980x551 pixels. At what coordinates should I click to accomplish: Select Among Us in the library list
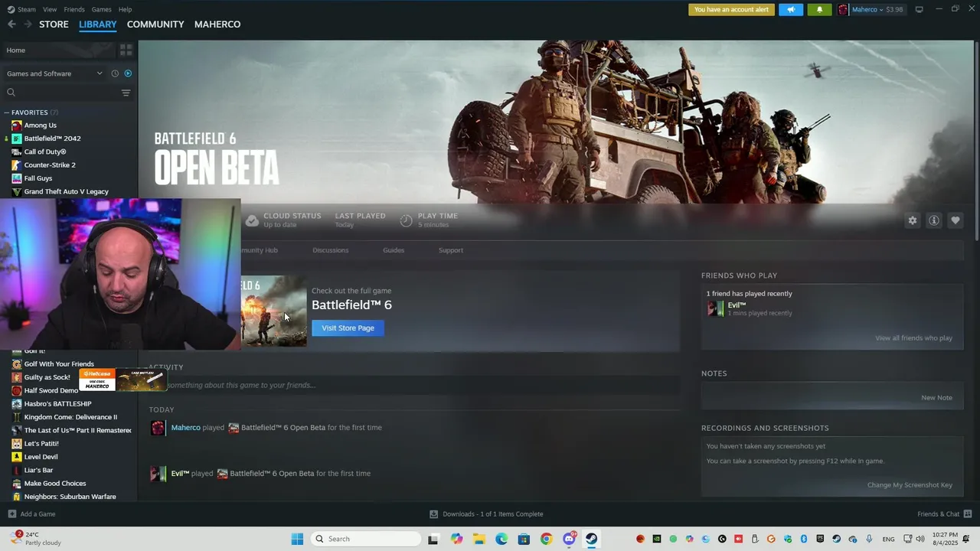click(40, 126)
